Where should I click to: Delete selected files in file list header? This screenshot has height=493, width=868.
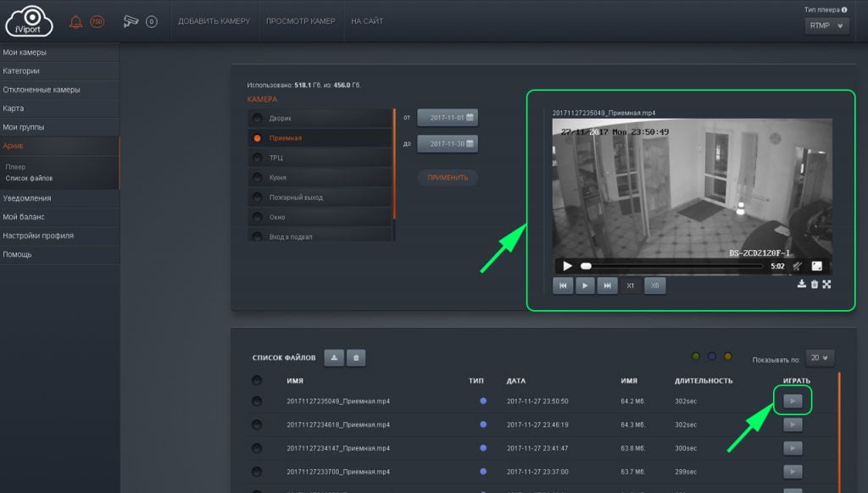coord(356,358)
